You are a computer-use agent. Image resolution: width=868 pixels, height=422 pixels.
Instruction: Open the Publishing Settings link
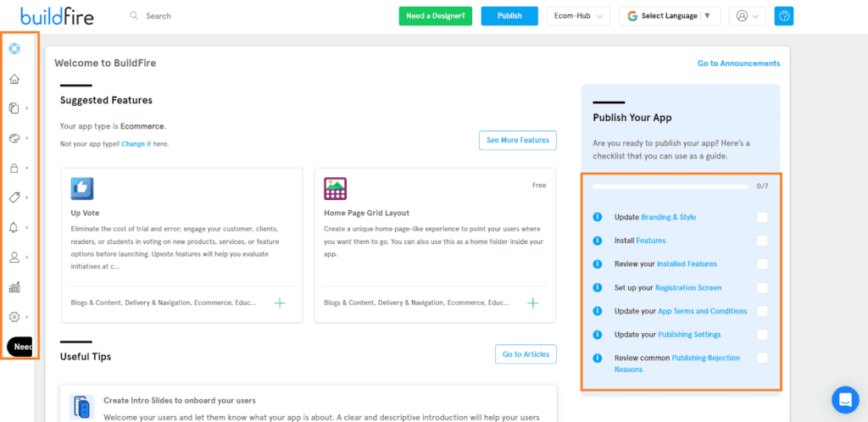pyautogui.click(x=689, y=335)
